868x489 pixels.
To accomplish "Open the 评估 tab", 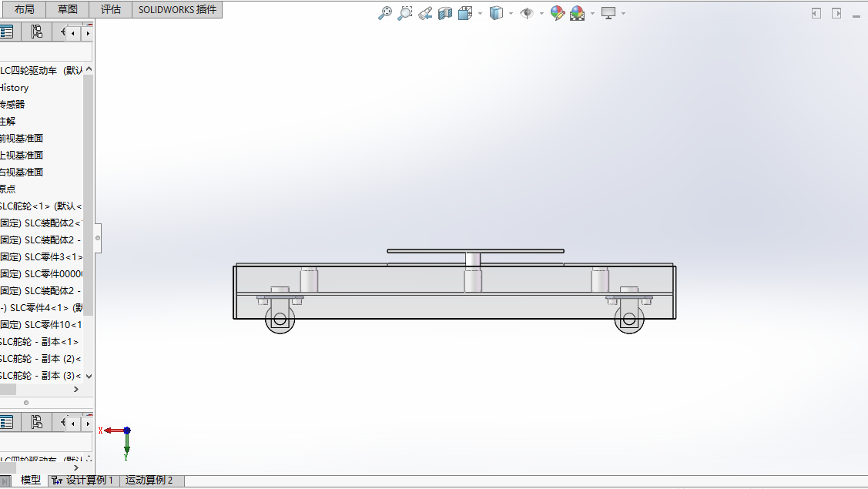I will click(111, 9).
